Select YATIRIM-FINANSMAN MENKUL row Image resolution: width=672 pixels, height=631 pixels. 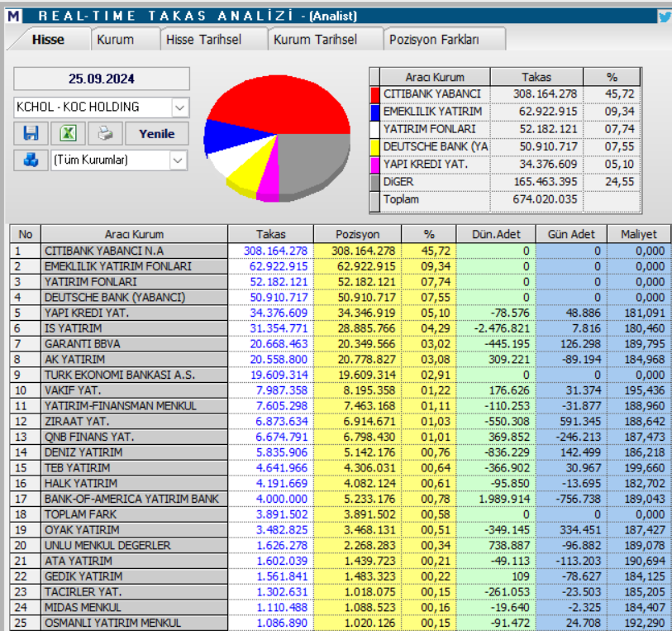341,406
